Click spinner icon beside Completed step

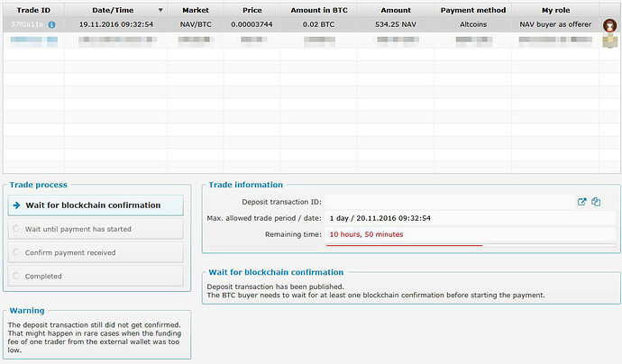point(16,276)
